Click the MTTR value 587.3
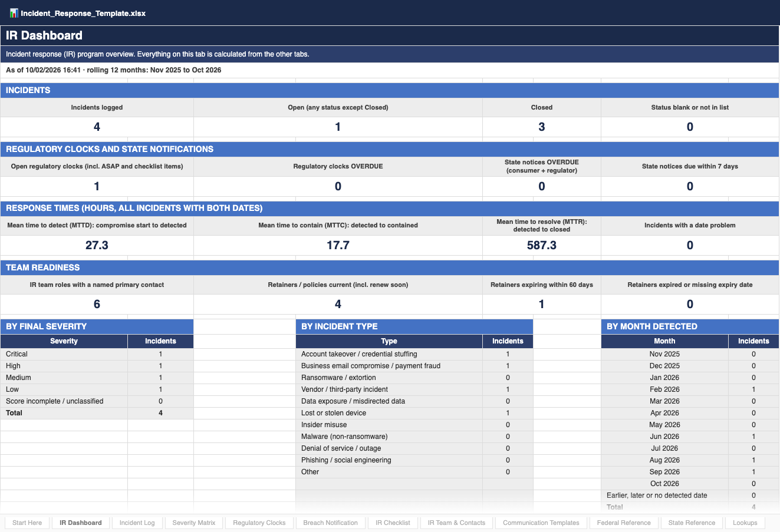The width and height of the screenshot is (780, 532). point(542,245)
